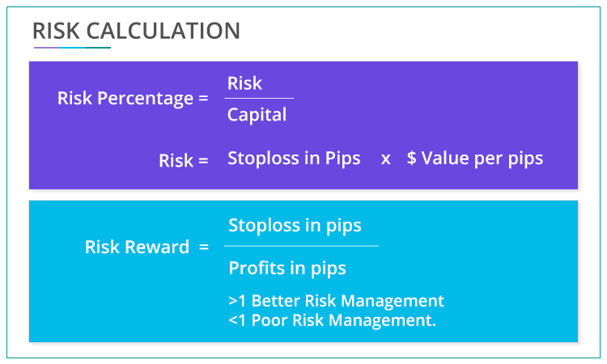607x364 pixels.
Task: Click the fraction line between Risk and Capital
Action: click(259, 99)
